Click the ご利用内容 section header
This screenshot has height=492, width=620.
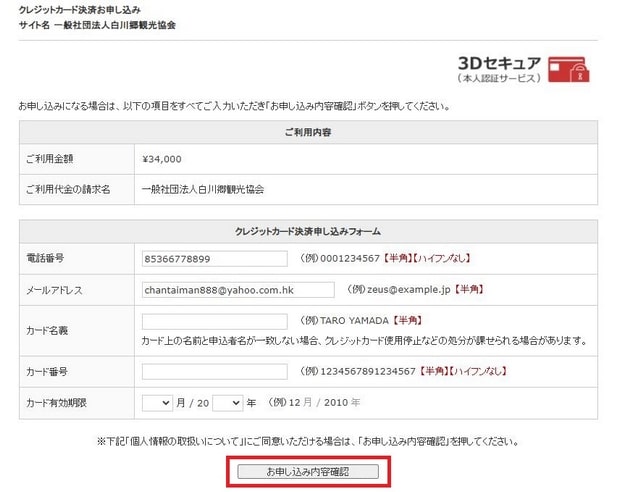307,132
